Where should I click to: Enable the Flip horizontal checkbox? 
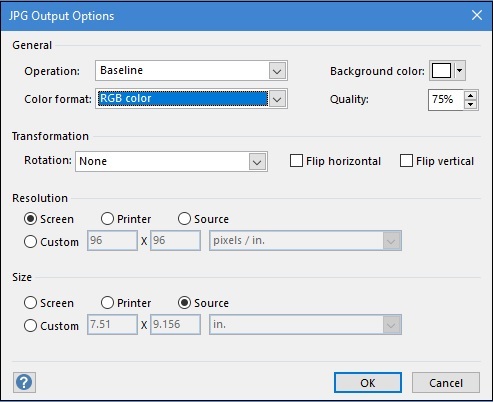click(x=296, y=160)
